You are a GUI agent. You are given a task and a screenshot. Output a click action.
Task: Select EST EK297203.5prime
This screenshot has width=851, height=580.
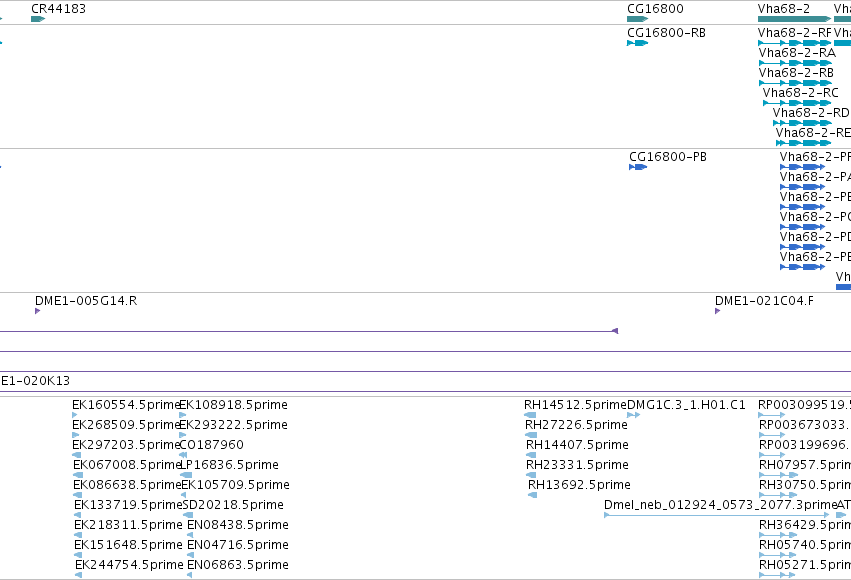coord(77,455)
